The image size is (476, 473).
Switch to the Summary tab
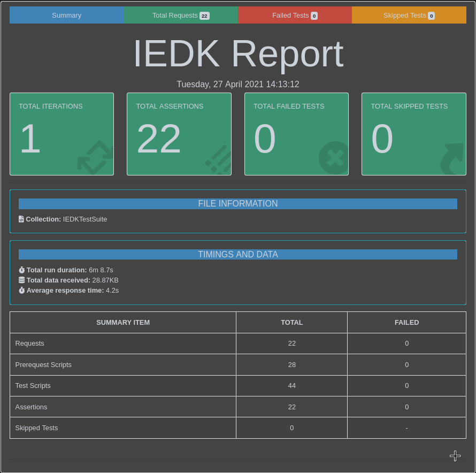pyautogui.click(x=66, y=15)
